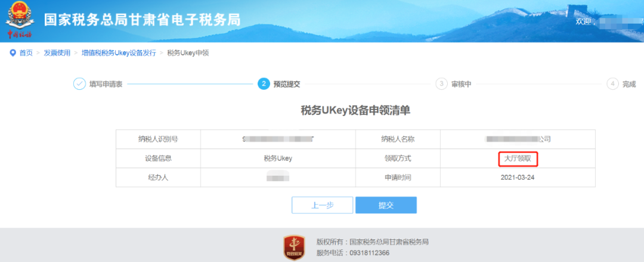Screen dimensions: 644x262
Task: Click the 税务Ukey申领 breadcrumb text
Action: tap(188, 54)
